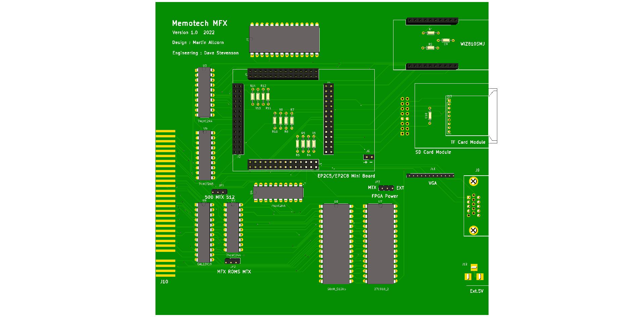Viewport: 644px width, 317px height.
Task: Click the upper WIZ810SMJ black header strip
Action: (x=432, y=21)
